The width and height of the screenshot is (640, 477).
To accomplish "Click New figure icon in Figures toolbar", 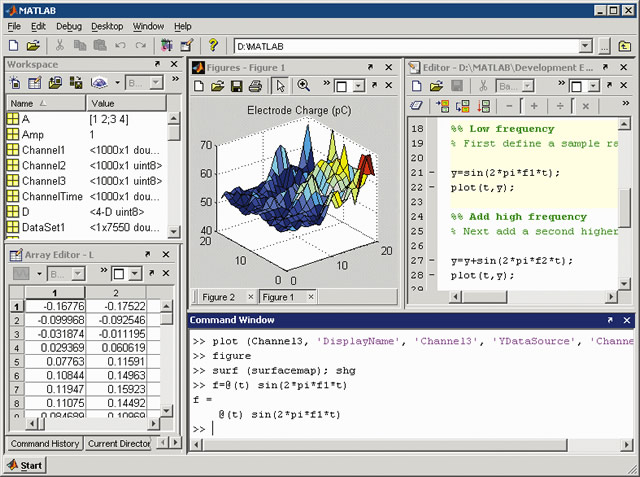I will coord(199,86).
